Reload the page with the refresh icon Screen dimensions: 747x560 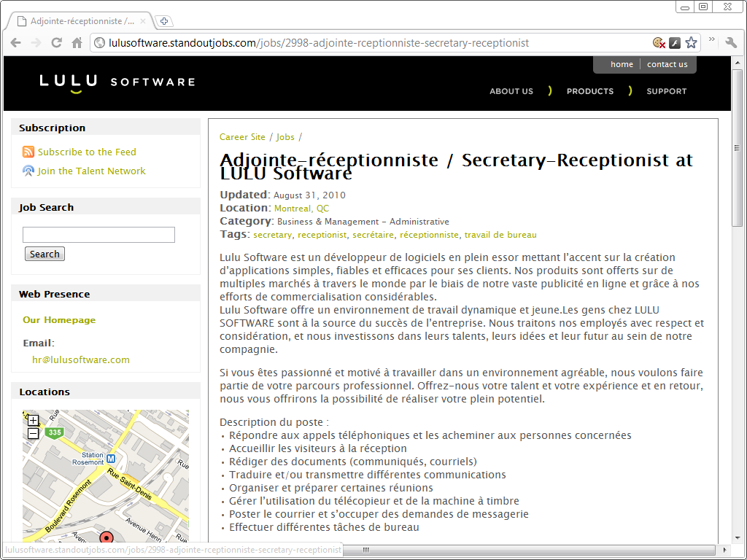click(56, 42)
